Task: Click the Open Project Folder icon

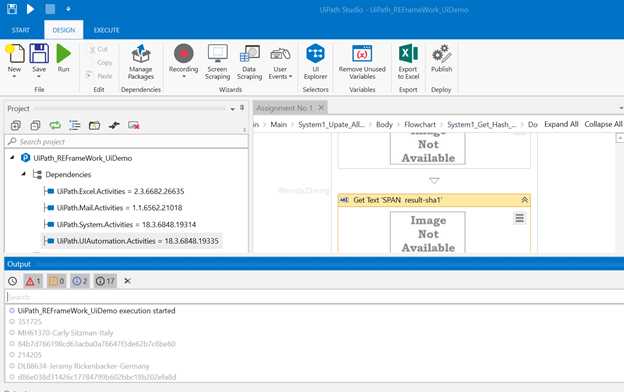Action: [94, 125]
